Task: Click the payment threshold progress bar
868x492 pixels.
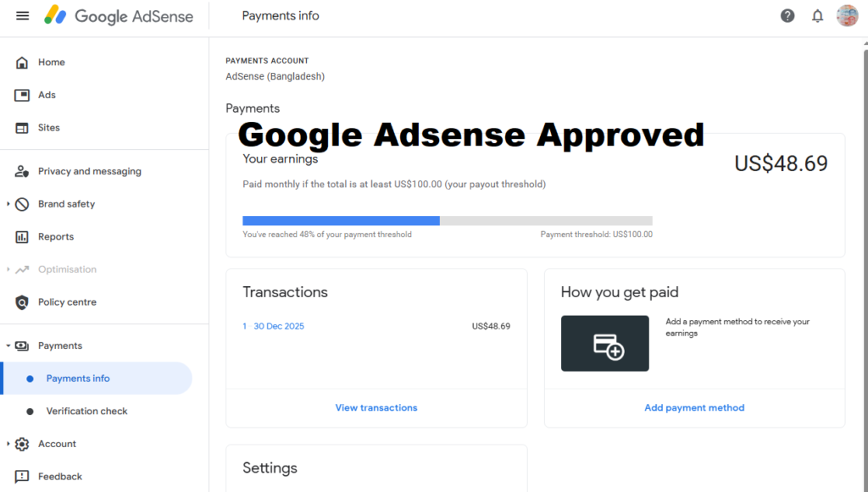Action: pos(449,220)
